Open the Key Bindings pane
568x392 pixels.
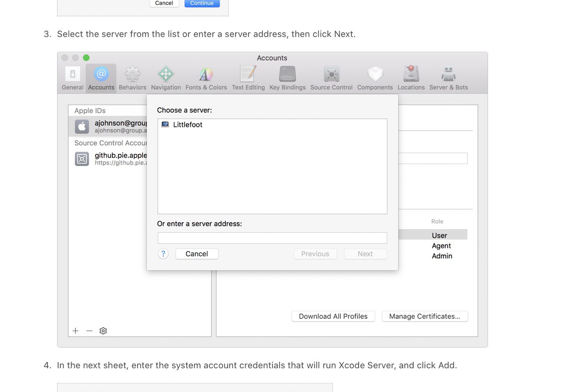[x=288, y=78]
